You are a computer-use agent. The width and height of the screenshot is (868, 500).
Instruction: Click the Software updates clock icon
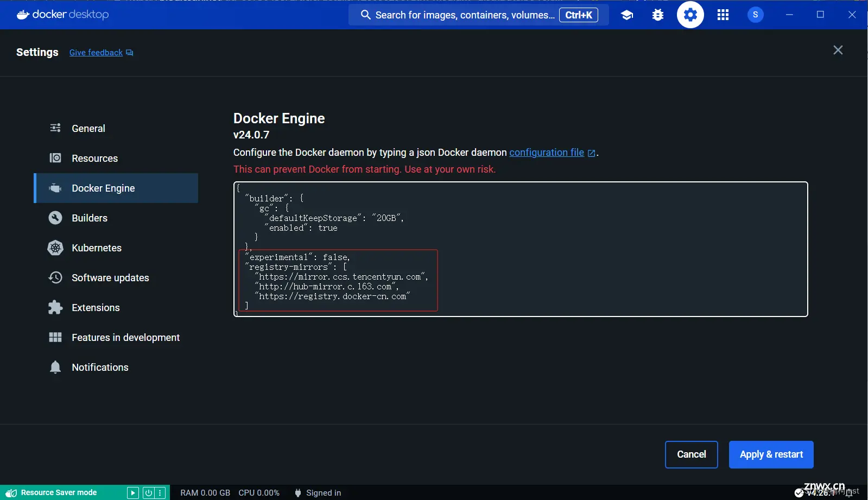pyautogui.click(x=55, y=277)
